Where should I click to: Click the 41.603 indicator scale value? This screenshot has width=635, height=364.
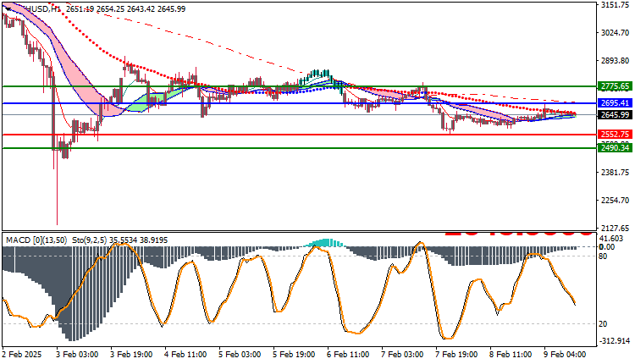pyautogui.click(x=611, y=239)
